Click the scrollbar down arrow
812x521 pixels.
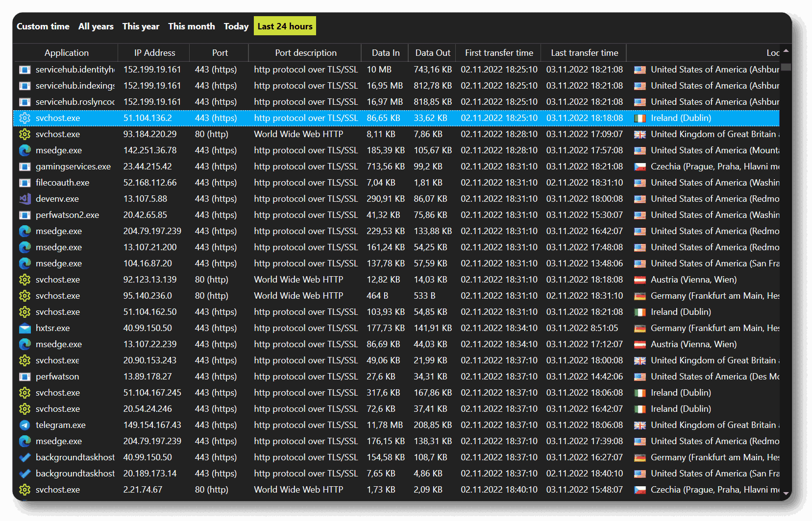[786, 493]
